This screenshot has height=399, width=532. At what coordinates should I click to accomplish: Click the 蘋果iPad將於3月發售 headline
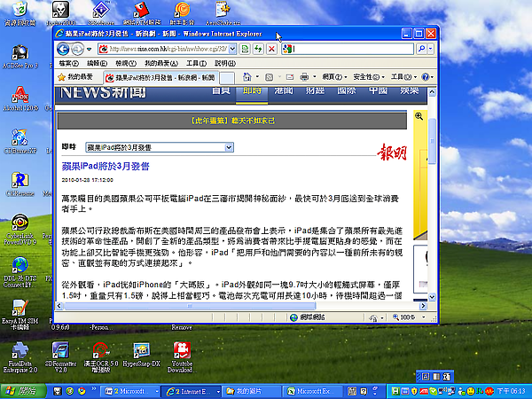click(x=106, y=167)
